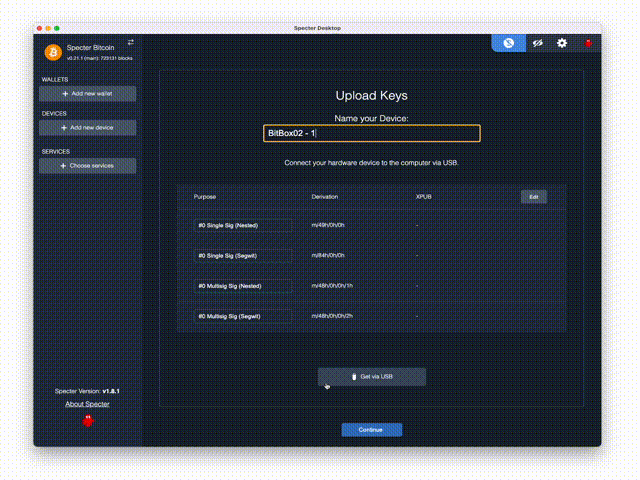Open settings gear icon
640x480 pixels.
point(562,43)
